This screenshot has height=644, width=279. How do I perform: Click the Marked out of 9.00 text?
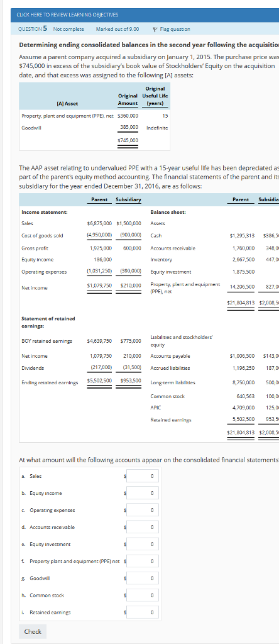(x=118, y=29)
